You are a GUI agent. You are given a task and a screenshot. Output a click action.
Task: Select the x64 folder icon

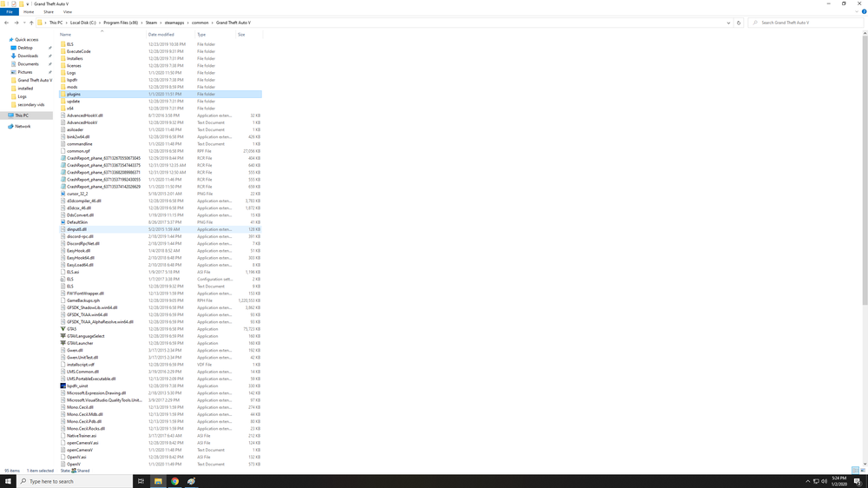click(x=62, y=109)
